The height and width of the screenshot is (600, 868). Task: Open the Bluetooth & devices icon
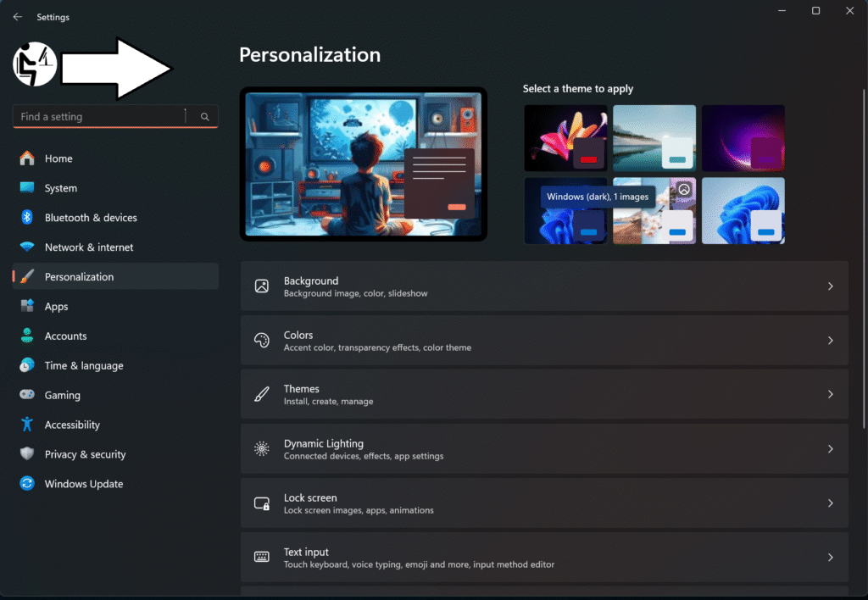[26, 218]
